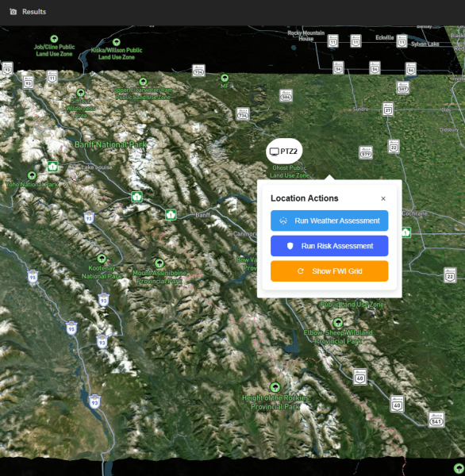Click the Job/Cline Public Land Use Zone tree icon
The image size is (465, 476).
point(54,39)
